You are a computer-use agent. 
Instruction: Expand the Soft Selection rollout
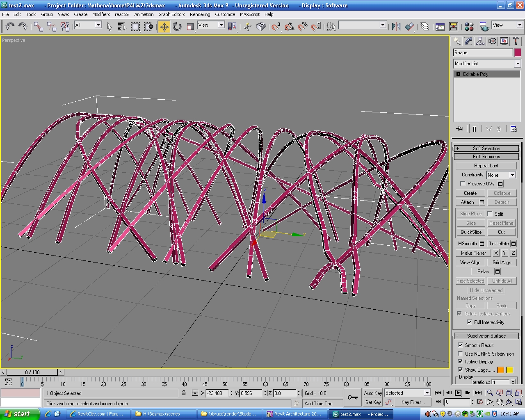click(486, 148)
